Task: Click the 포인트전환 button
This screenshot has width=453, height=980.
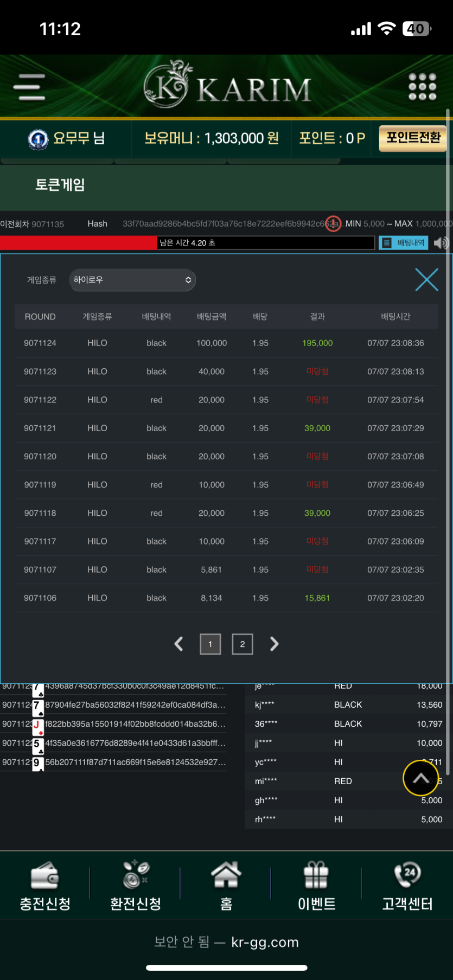Action: coord(413,138)
